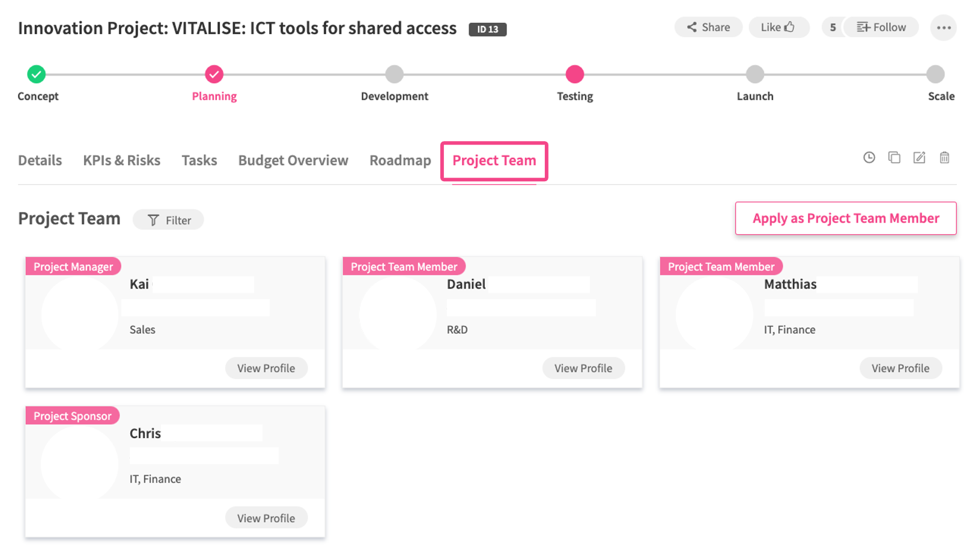Switch to the Details tab
Viewport: 972px width, 560px height.
pyautogui.click(x=40, y=161)
